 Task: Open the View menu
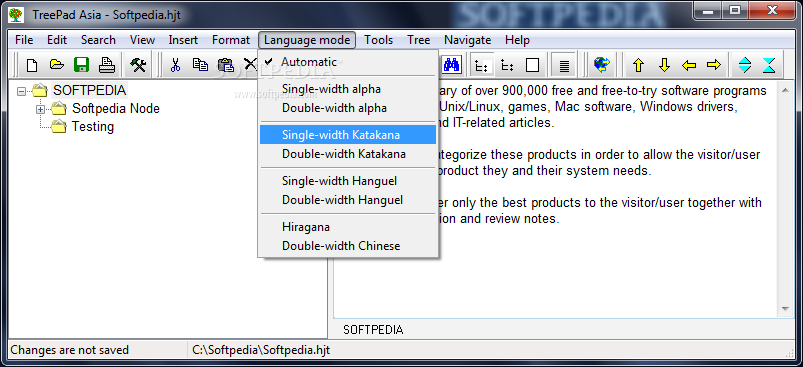coord(142,40)
